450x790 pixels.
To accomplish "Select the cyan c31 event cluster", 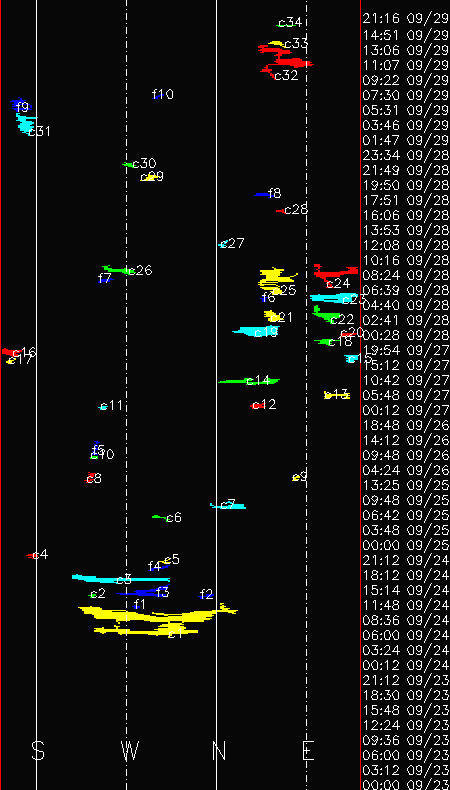I will [26, 124].
